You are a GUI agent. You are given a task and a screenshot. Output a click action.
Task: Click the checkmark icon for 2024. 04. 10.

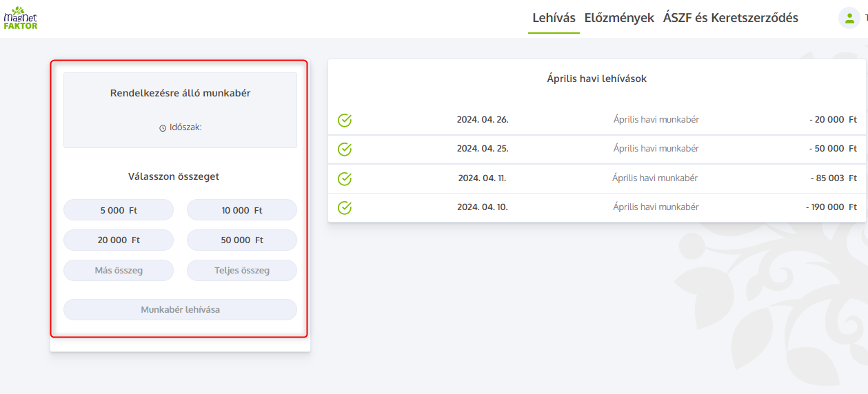tap(345, 207)
